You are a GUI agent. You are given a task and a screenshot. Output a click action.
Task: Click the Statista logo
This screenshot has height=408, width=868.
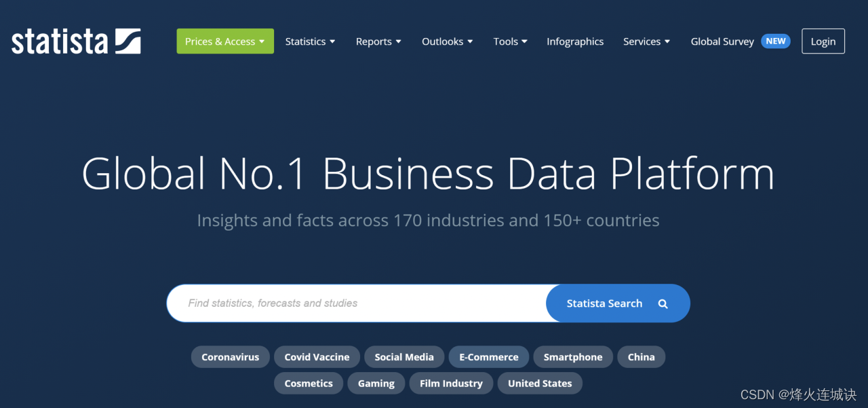[x=76, y=41]
